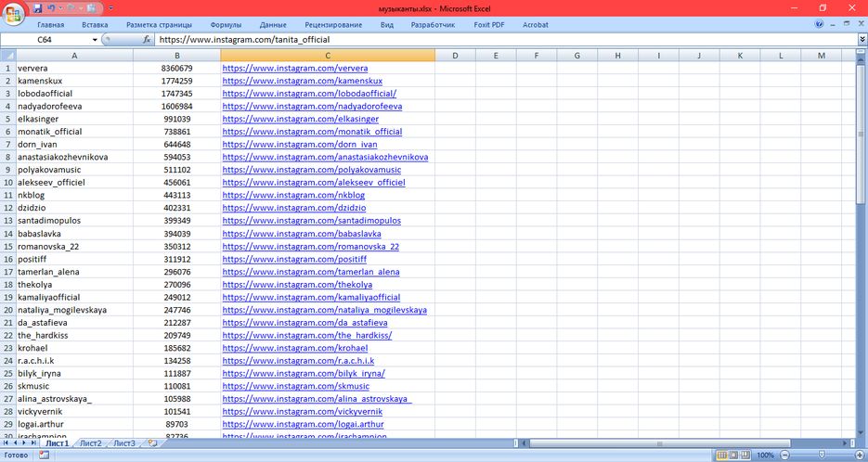Select column A header
The image size is (868, 462).
coord(75,56)
